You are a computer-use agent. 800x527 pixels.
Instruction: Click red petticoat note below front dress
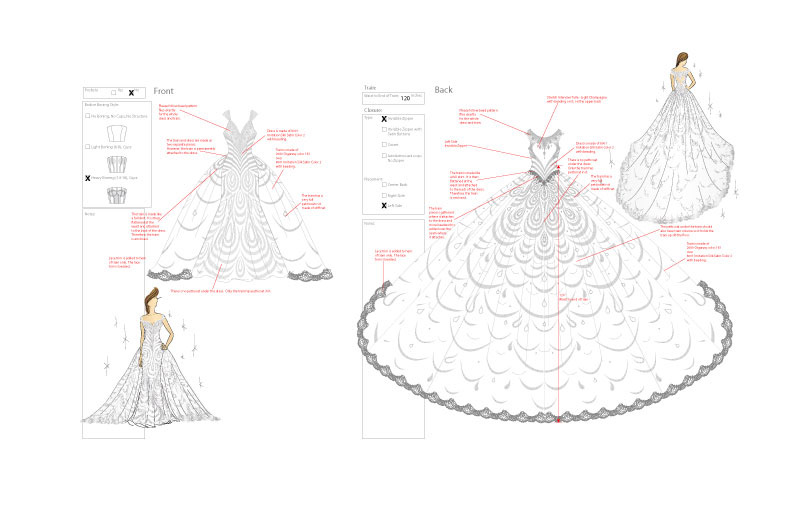pos(220,291)
